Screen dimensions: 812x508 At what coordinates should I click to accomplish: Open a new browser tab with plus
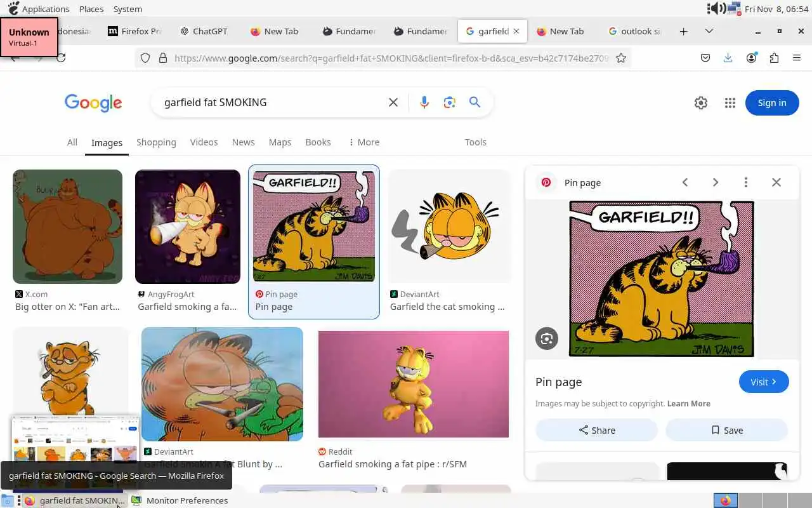click(683, 31)
